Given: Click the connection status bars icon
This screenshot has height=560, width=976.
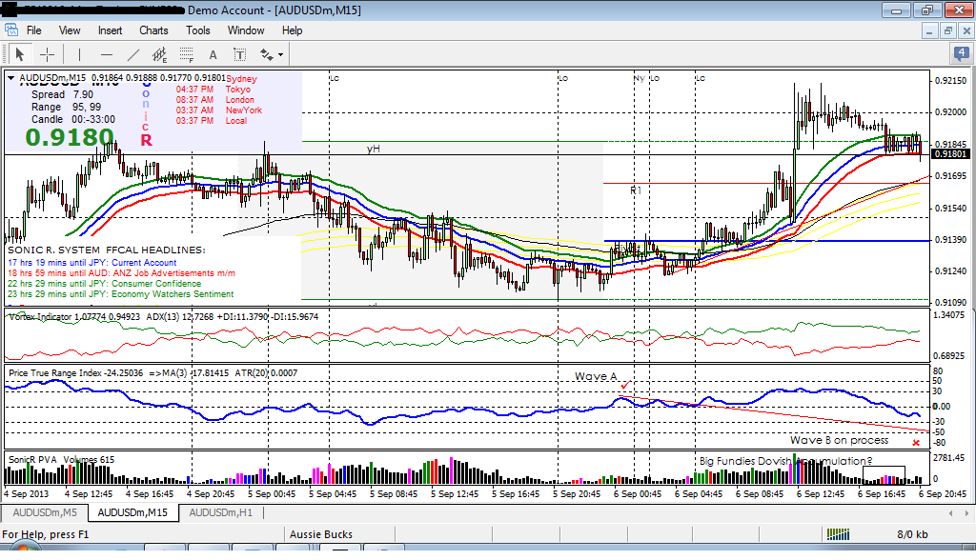Looking at the screenshot, I should 838,534.
